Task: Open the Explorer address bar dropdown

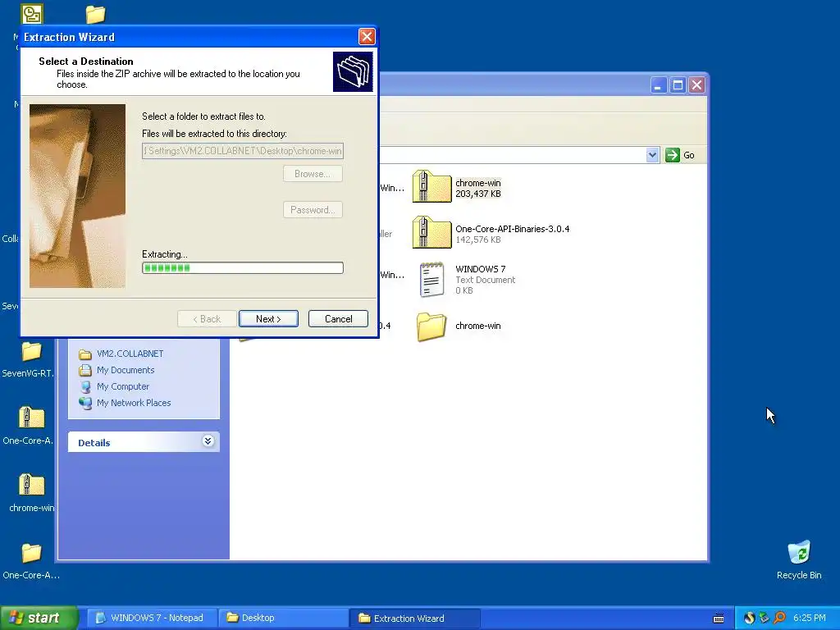Action: tap(652, 155)
